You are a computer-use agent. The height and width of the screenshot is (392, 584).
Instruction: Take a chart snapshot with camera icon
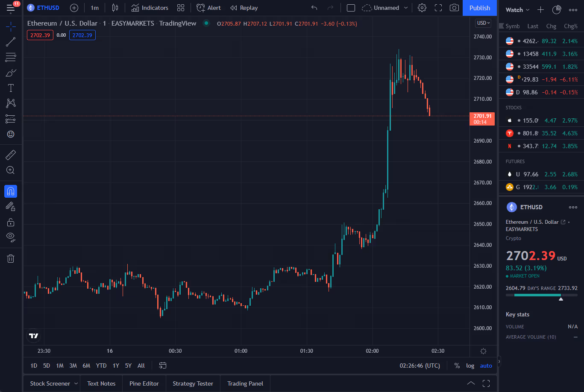click(x=455, y=8)
